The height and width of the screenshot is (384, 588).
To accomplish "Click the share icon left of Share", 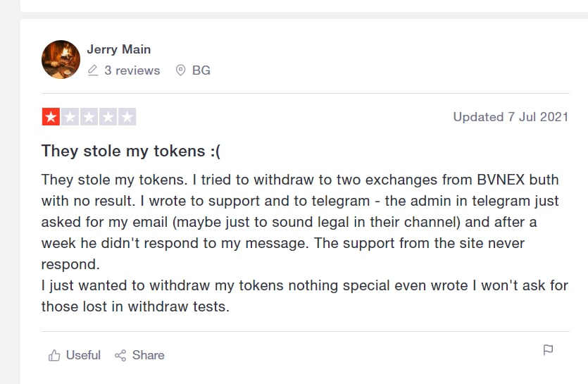I will click(x=120, y=356).
